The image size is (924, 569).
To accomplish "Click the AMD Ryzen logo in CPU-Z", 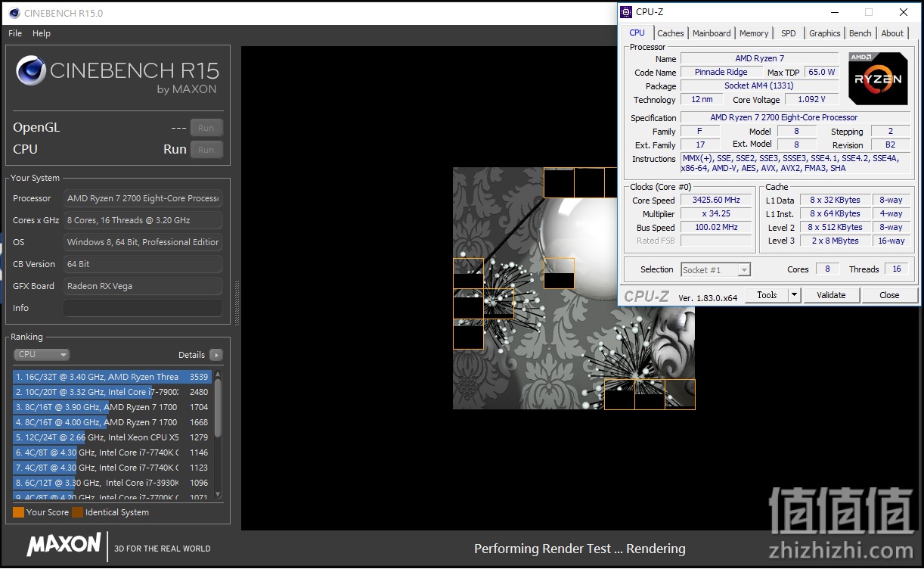I will coord(878,78).
